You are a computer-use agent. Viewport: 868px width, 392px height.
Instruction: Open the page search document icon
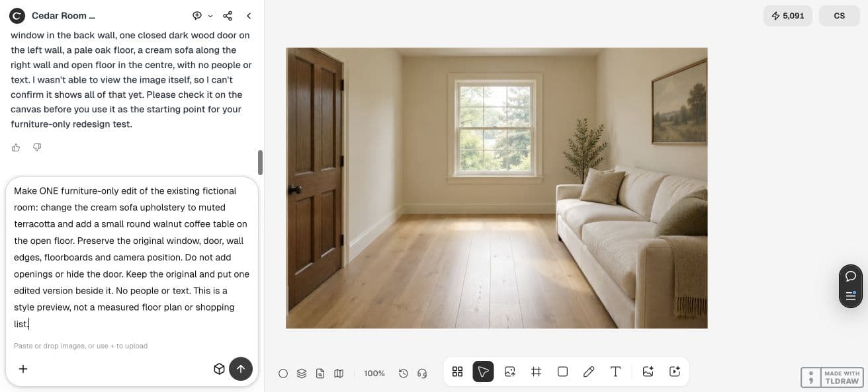[320, 373]
